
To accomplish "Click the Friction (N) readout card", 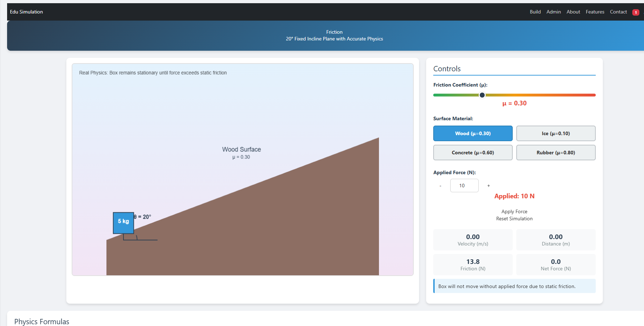I will coord(473,265).
